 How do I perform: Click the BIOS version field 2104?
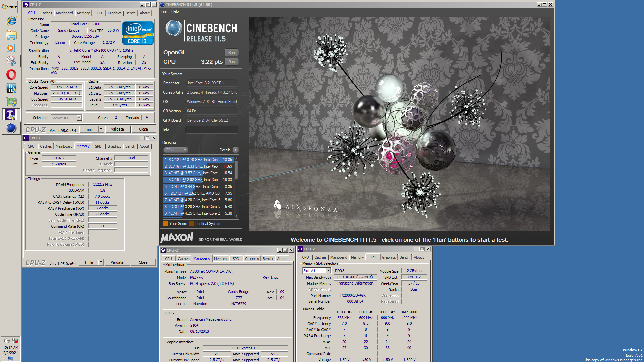click(238, 325)
